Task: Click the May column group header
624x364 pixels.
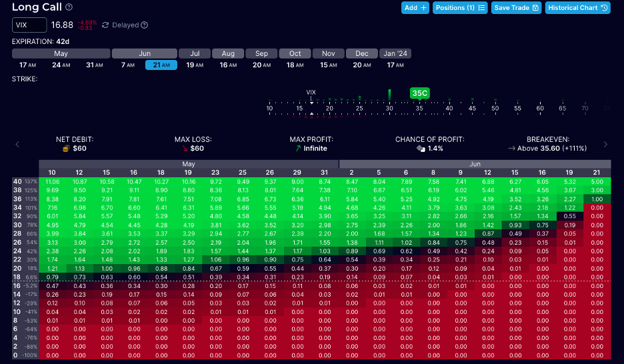Action: 189,164
